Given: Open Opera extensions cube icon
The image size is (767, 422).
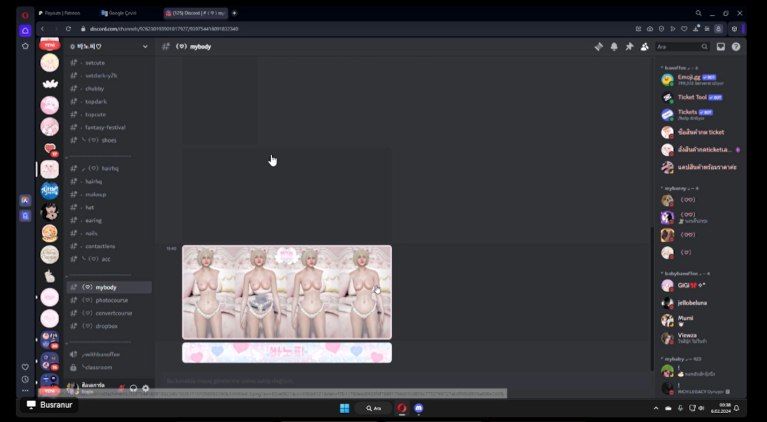Looking at the screenshot, I should (x=734, y=29).
